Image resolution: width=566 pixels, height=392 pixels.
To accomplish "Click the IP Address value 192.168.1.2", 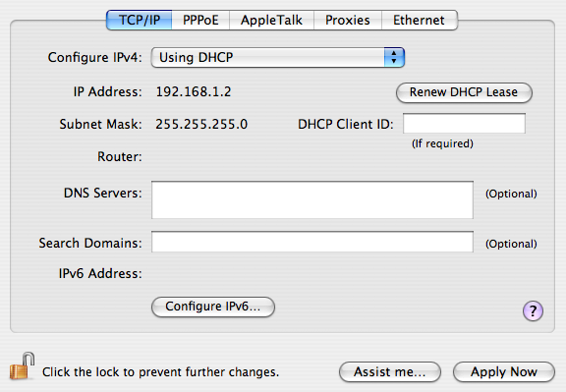I will (194, 91).
